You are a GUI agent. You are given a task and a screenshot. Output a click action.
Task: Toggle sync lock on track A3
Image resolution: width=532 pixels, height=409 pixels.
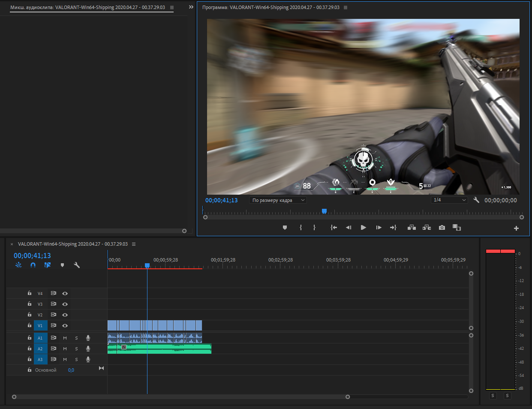[54, 359]
